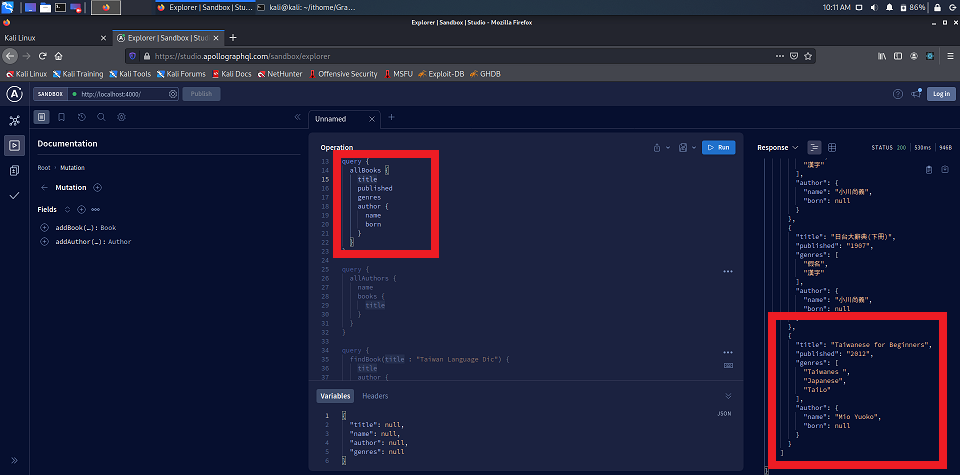Open page actions three-dot menu

779,56
